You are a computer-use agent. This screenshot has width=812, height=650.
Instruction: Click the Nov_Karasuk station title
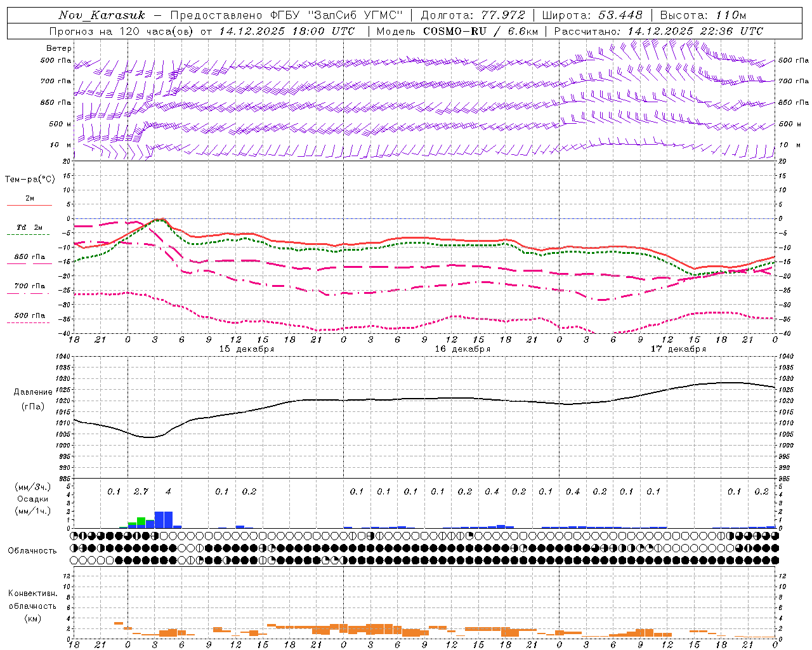point(101,15)
